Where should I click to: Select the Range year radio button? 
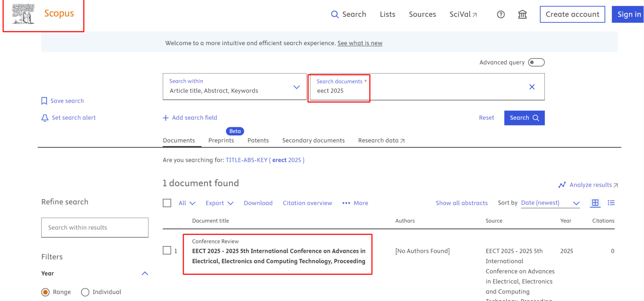point(46,292)
